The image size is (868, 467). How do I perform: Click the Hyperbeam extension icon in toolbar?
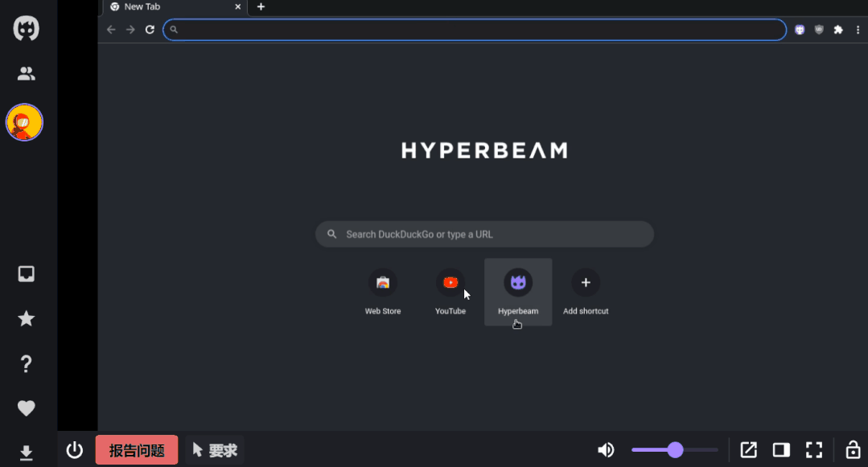(x=800, y=30)
